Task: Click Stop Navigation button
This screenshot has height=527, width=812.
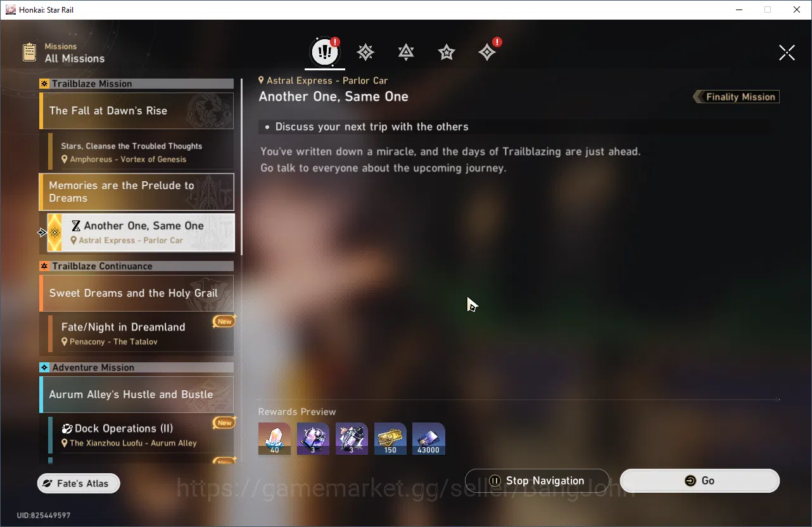Action: pyautogui.click(x=536, y=481)
